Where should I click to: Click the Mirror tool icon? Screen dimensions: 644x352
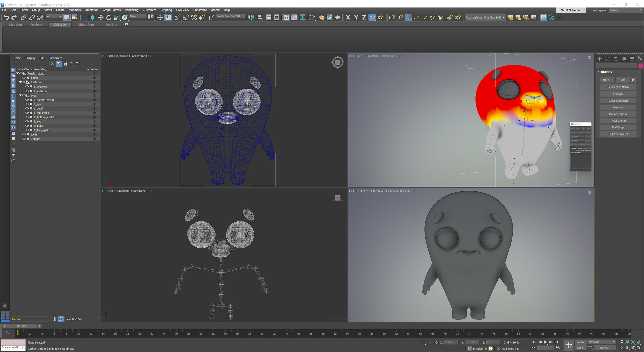[251, 17]
